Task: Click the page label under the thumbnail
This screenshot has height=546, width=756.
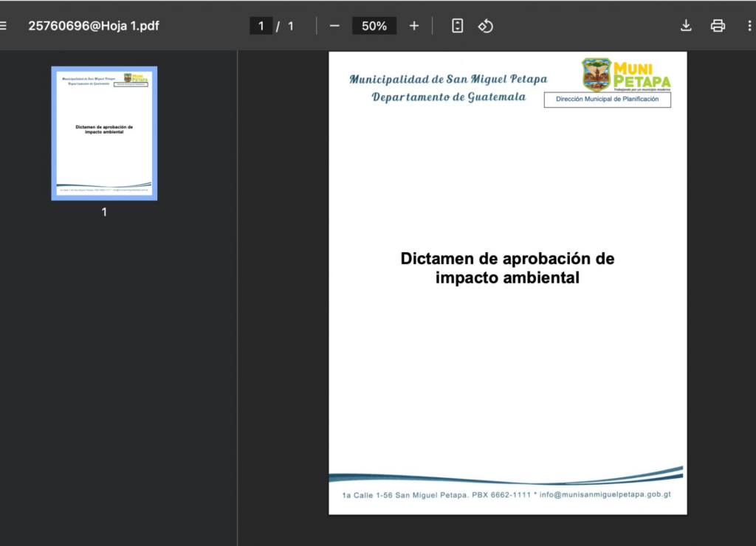Action: [x=104, y=212]
